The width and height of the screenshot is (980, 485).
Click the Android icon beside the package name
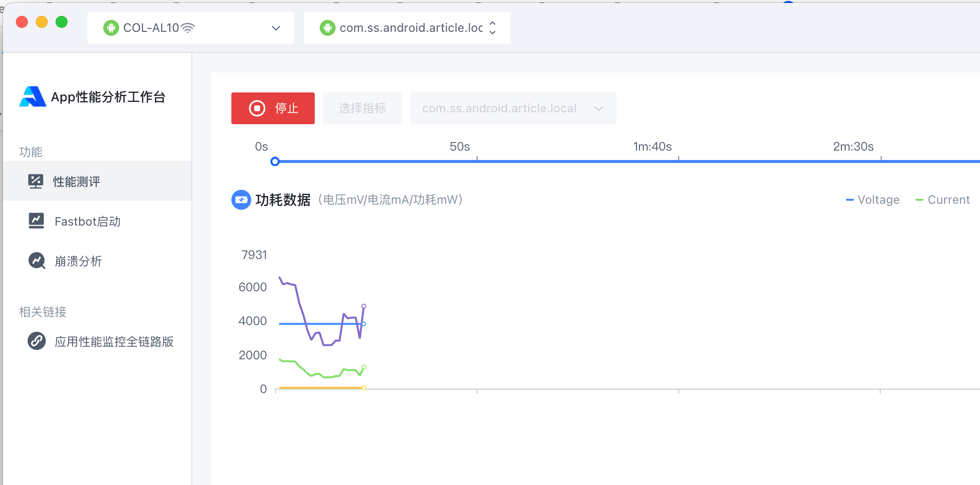coord(327,28)
